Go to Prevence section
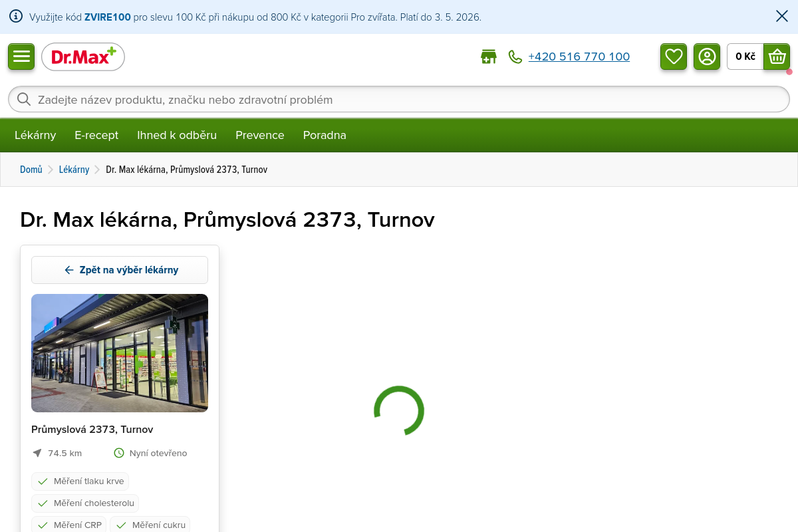 [259, 135]
